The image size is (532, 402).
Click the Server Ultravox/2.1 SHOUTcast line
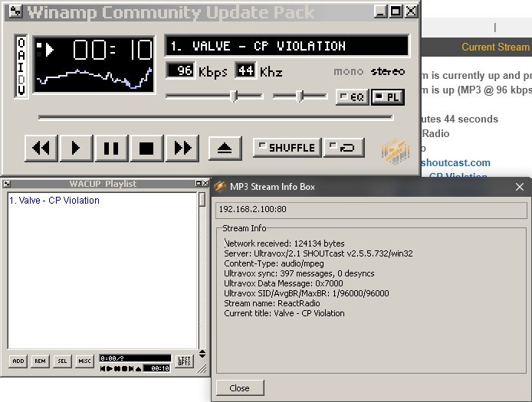318,253
